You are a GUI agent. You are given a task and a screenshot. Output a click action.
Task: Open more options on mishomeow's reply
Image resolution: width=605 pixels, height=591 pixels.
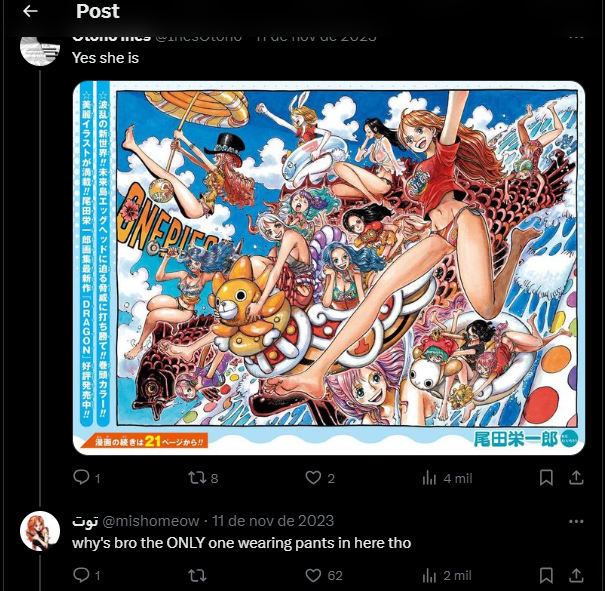tap(576, 522)
